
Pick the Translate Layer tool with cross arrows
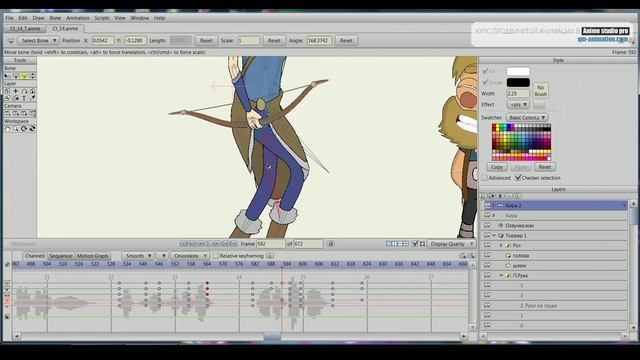pyautogui.click(x=16, y=91)
